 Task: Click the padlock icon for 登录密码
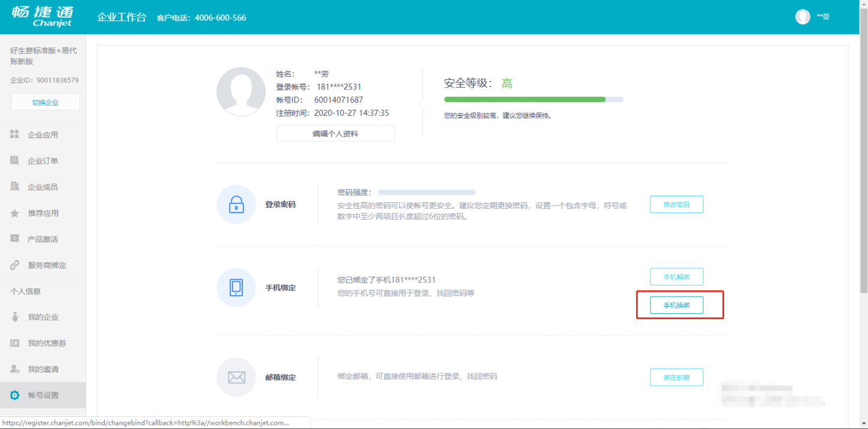tap(236, 205)
